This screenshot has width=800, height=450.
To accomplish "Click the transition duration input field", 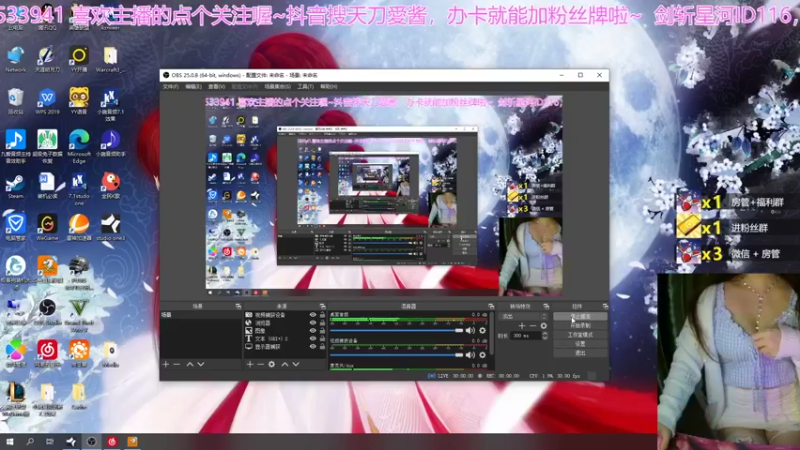I will point(526,336).
